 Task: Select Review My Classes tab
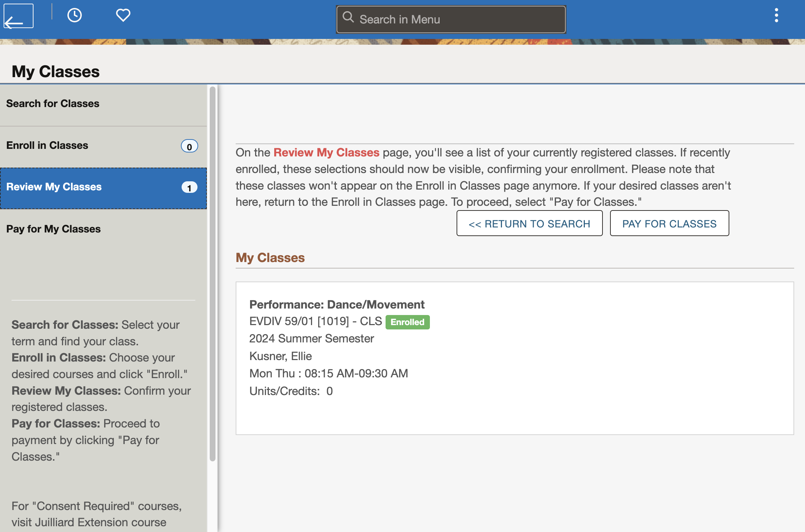click(103, 188)
